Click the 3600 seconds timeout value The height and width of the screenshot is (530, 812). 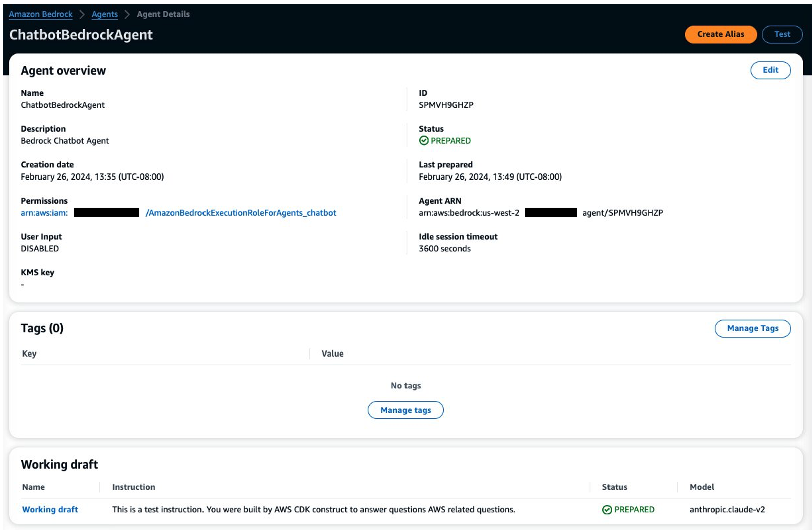click(445, 249)
